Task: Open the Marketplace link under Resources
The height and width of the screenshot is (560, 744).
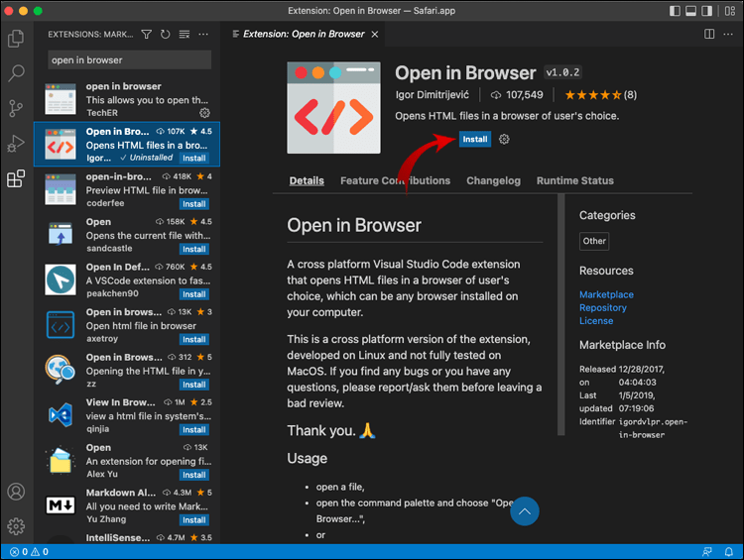Action: click(x=606, y=294)
